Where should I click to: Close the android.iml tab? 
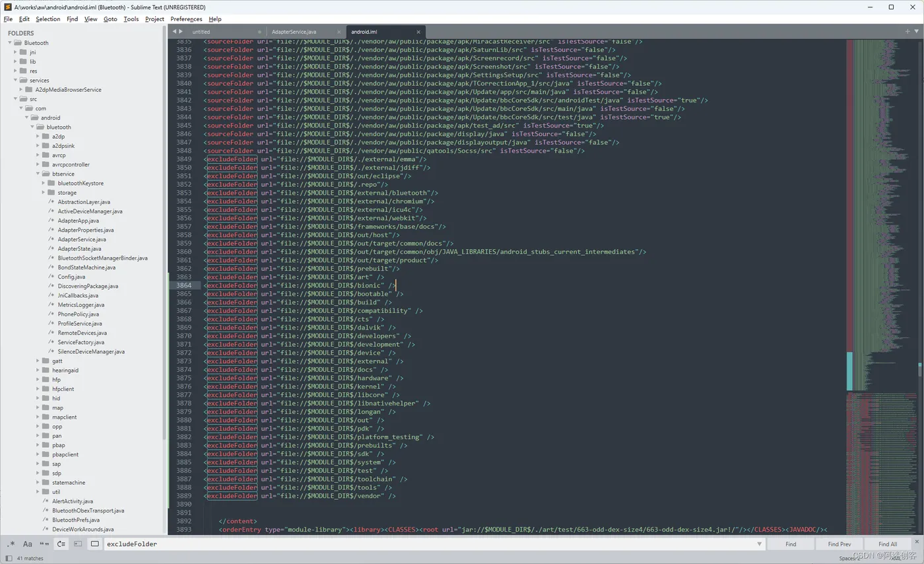pyautogui.click(x=418, y=32)
